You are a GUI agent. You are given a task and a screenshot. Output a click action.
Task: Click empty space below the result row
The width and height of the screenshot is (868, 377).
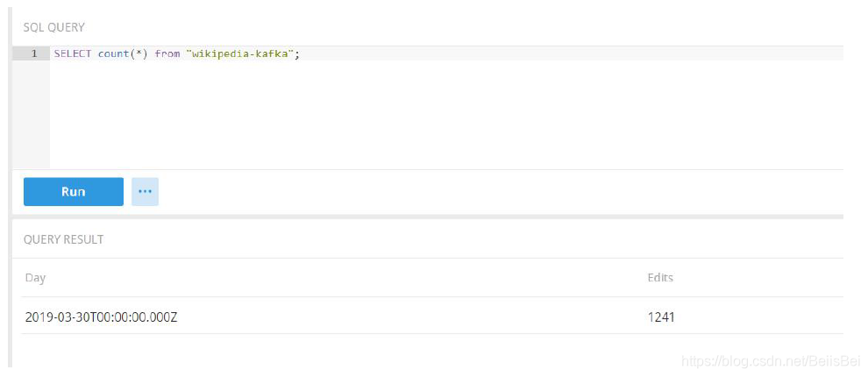pyautogui.click(x=351, y=351)
